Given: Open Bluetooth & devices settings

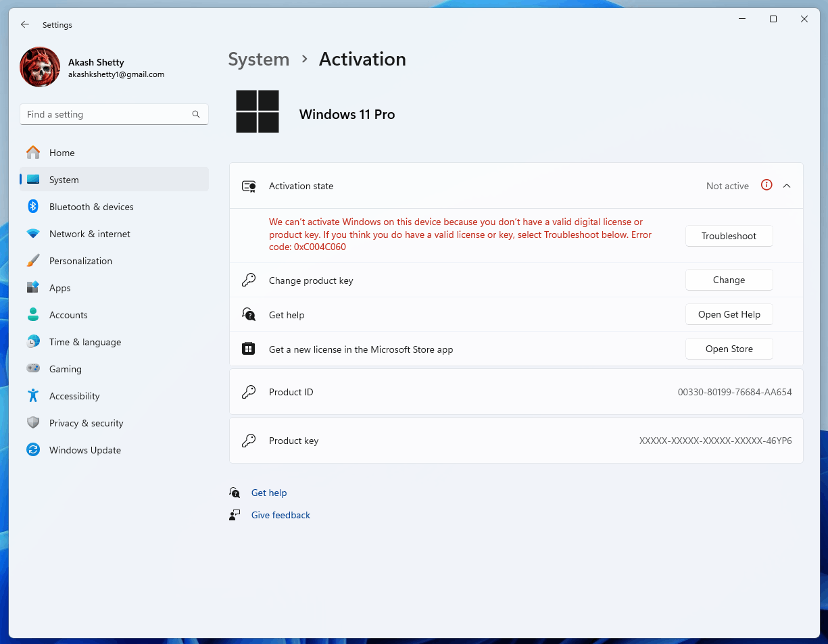Looking at the screenshot, I should (x=114, y=207).
